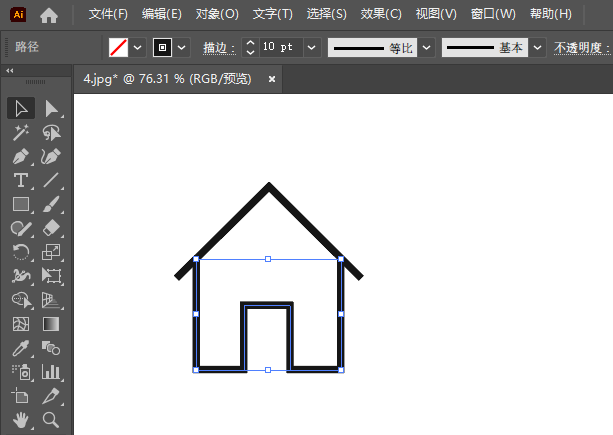This screenshot has height=435, width=613.
Task: Open the 效果(C) menu
Action: click(x=381, y=14)
